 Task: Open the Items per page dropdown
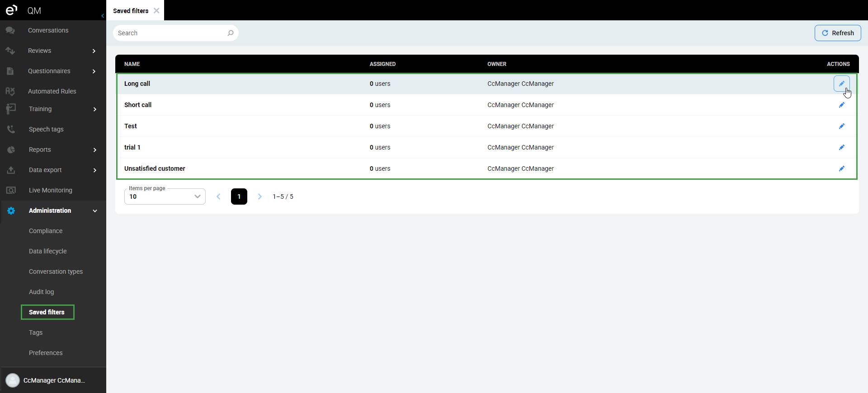click(165, 196)
